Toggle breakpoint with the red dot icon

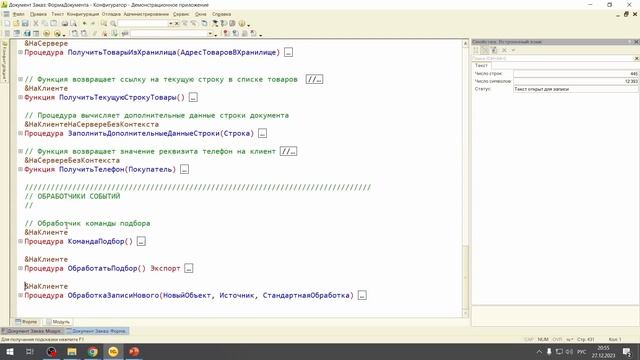tap(226, 33)
